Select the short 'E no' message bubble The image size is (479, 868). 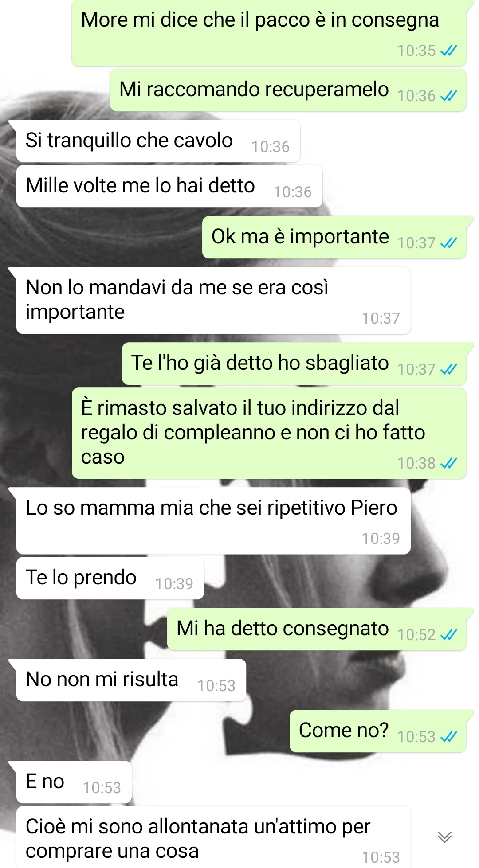click(74, 782)
